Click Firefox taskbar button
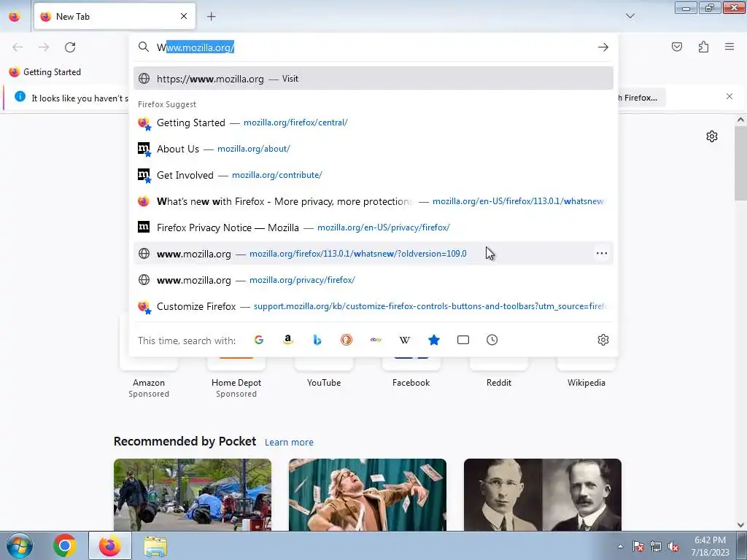The width and height of the screenshot is (747, 560). 110,545
